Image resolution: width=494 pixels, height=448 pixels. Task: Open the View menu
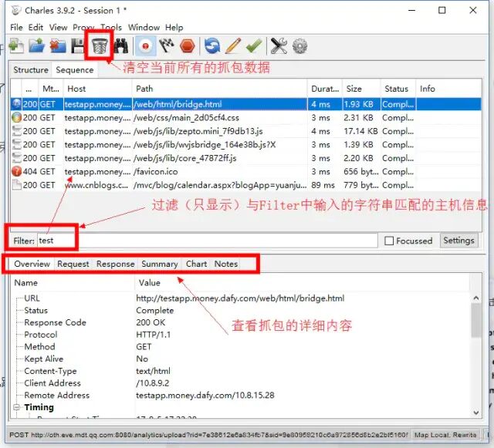tap(59, 28)
